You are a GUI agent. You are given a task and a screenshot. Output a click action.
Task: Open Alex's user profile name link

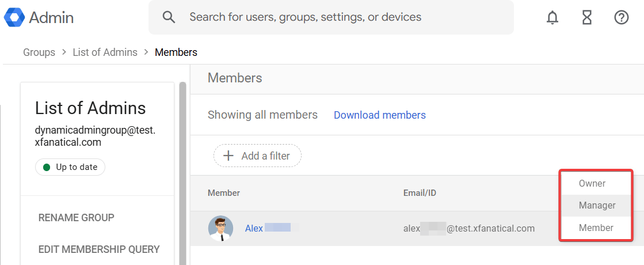pyautogui.click(x=254, y=229)
